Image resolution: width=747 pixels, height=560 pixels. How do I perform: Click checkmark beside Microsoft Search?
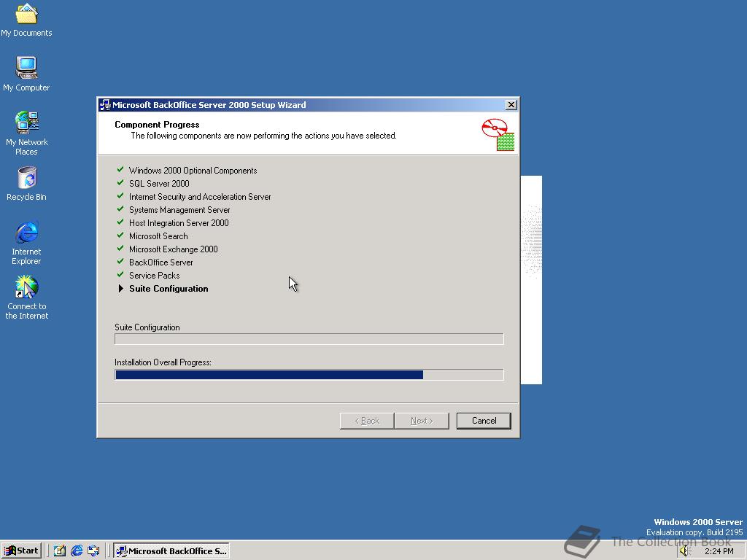[120, 236]
